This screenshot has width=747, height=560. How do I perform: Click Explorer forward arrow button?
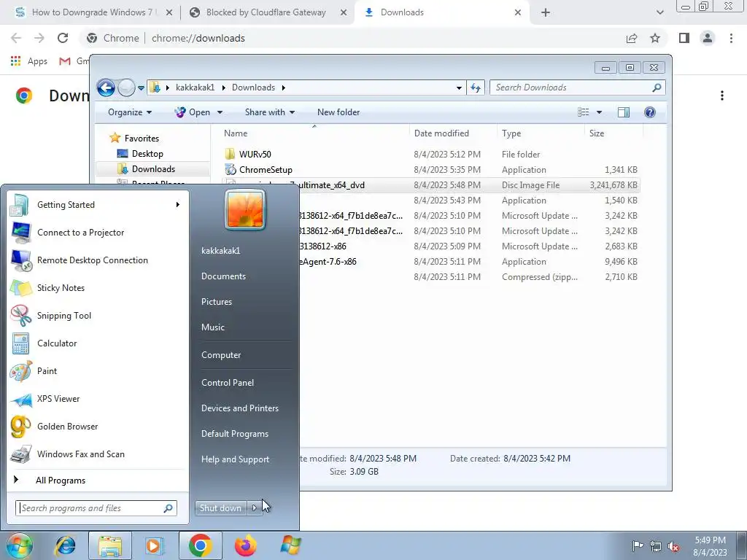(126, 87)
